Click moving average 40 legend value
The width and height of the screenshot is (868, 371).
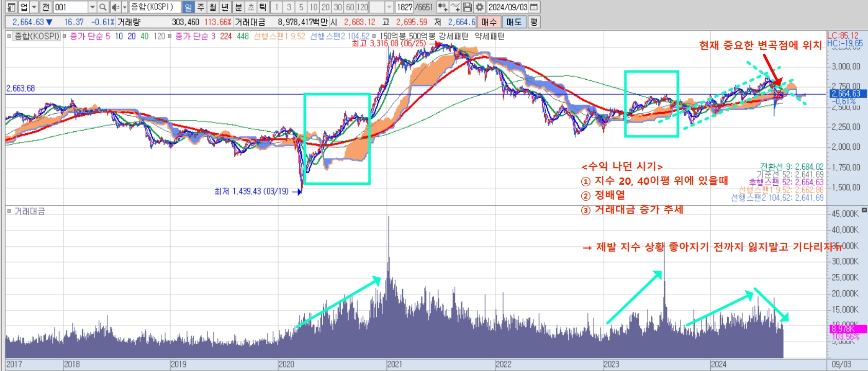click(144, 36)
